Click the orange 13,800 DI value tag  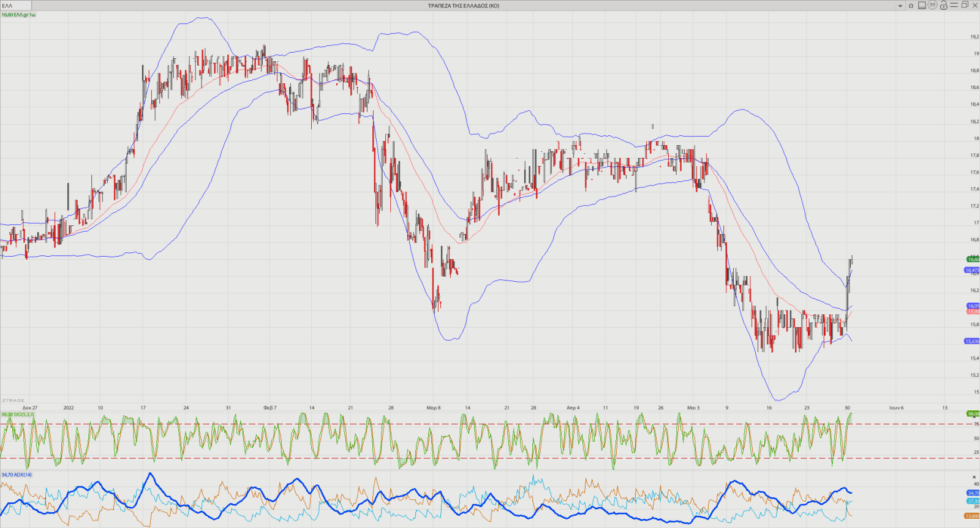[x=973, y=516]
